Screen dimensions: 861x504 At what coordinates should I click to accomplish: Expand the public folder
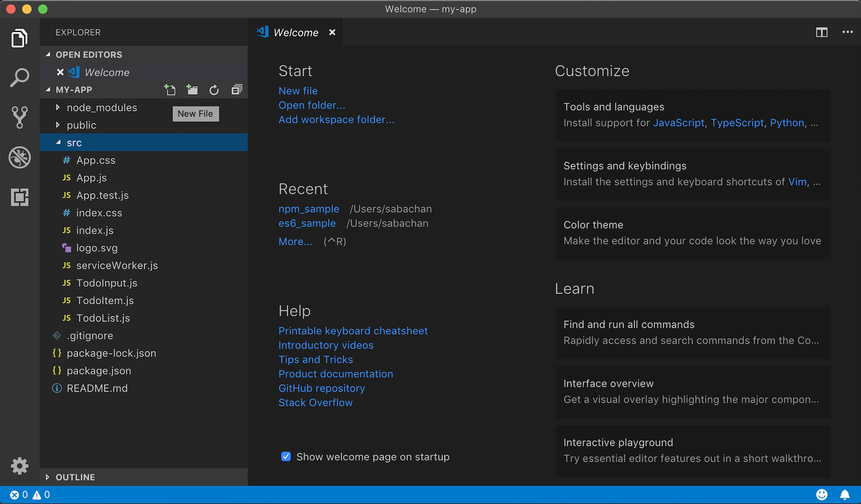[81, 125]
